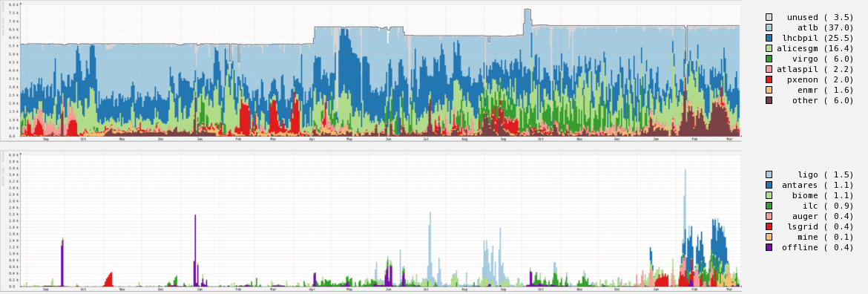The width and height of the screenshot is (868, 294).
Task: Click the purple 'offline' legend swatch
Action: tap(769, 247)
